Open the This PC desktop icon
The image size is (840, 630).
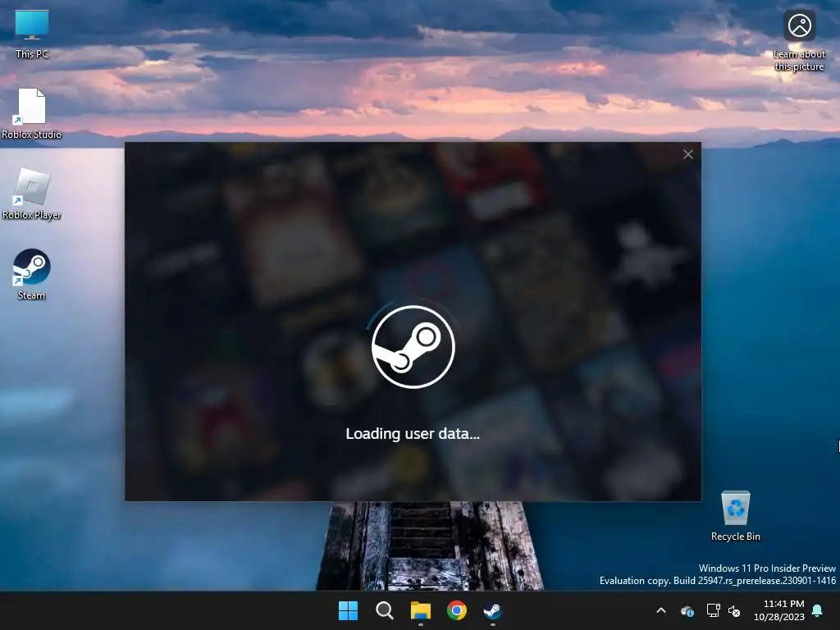pyautogui.click(x=32, y=34)
